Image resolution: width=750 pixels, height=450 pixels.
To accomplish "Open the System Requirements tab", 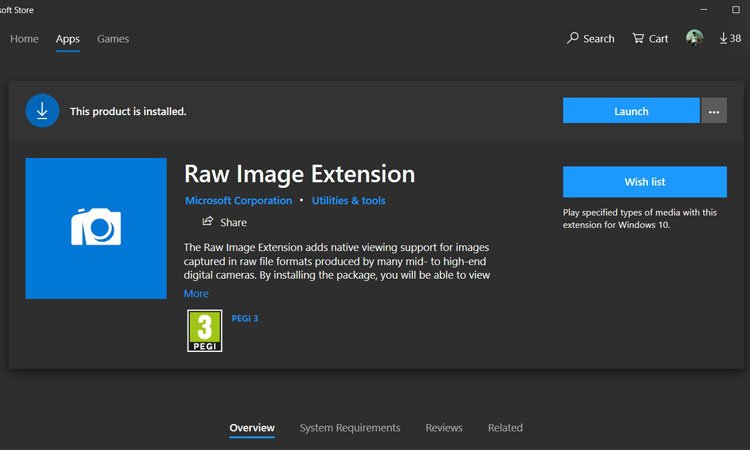I will tap(350, 428).
